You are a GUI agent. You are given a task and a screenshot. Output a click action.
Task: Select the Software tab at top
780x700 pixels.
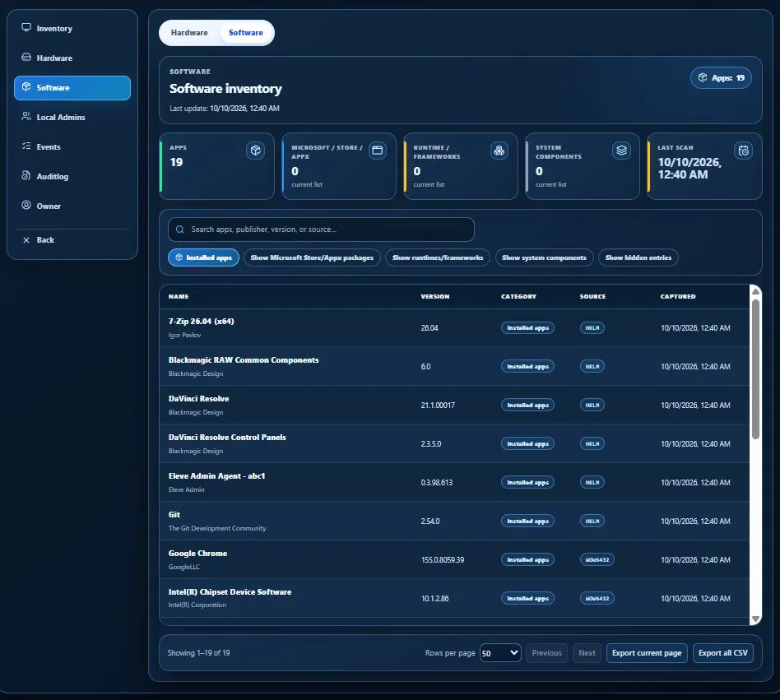[246, 33]
